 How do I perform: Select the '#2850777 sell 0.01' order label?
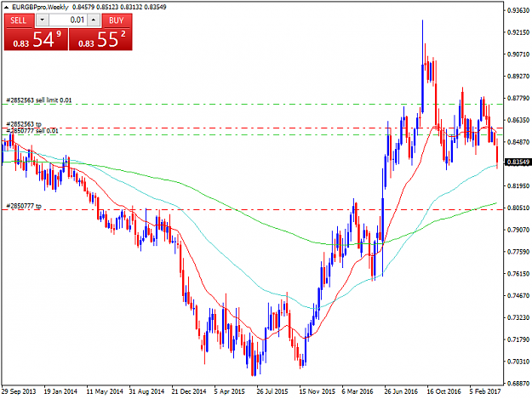[32, 131]
